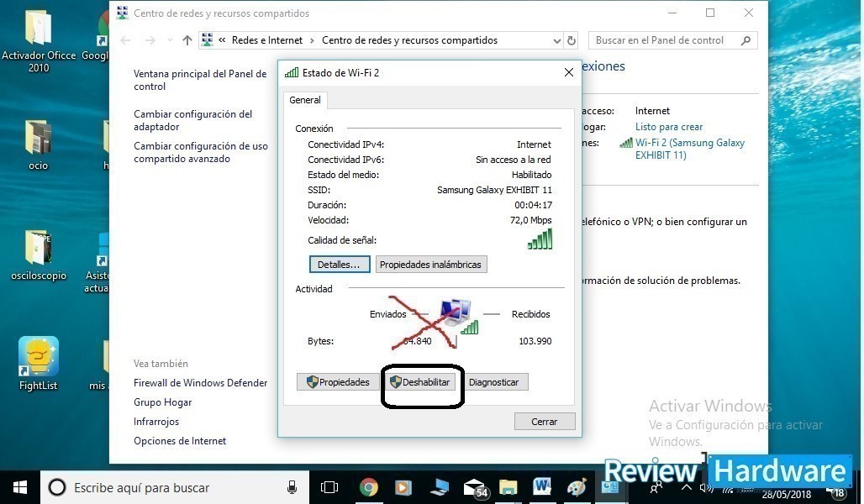864x504 pixels.
Task: Open Firewall de Windows Defender link
Action: tap(200, 383)
